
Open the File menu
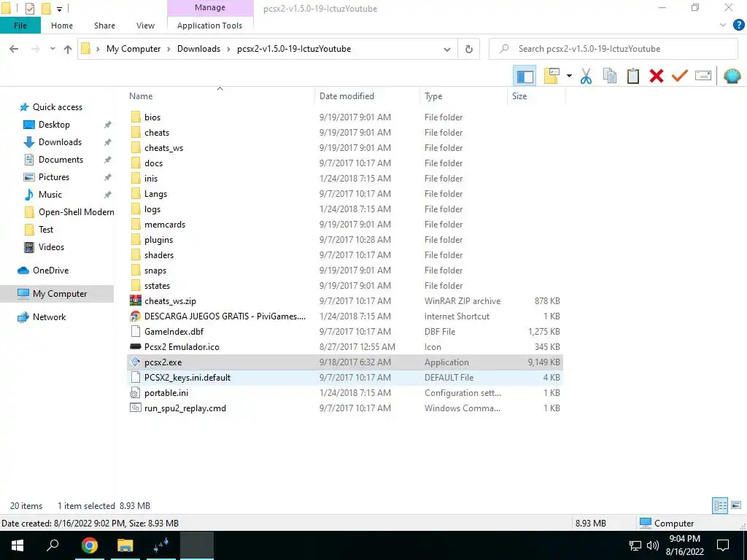coord(20,26)
